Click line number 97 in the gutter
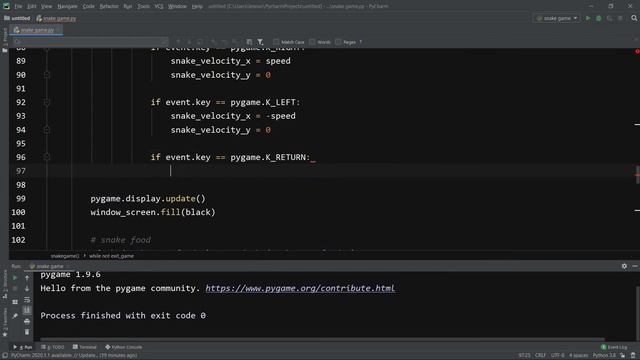 [20, 171]
